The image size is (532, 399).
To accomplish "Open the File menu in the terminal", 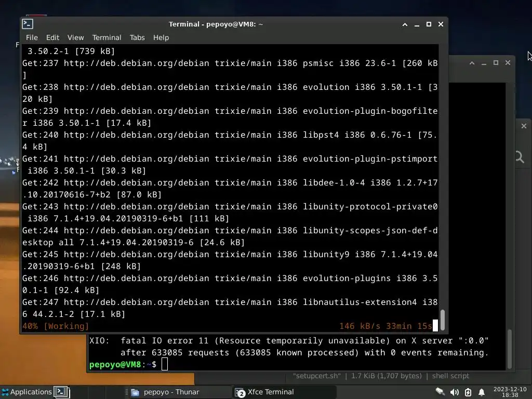I will pos(32,37).
